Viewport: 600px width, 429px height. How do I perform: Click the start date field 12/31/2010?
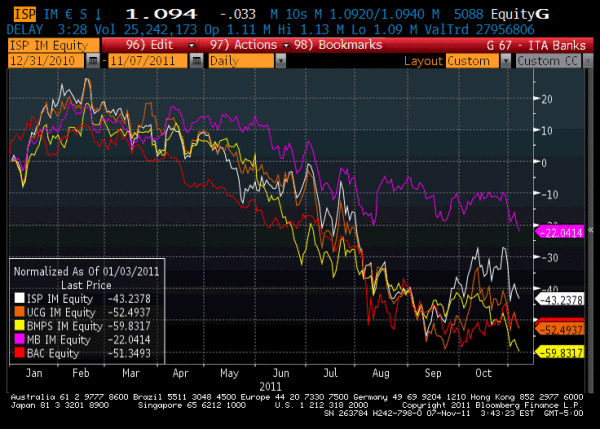[46, 61]
